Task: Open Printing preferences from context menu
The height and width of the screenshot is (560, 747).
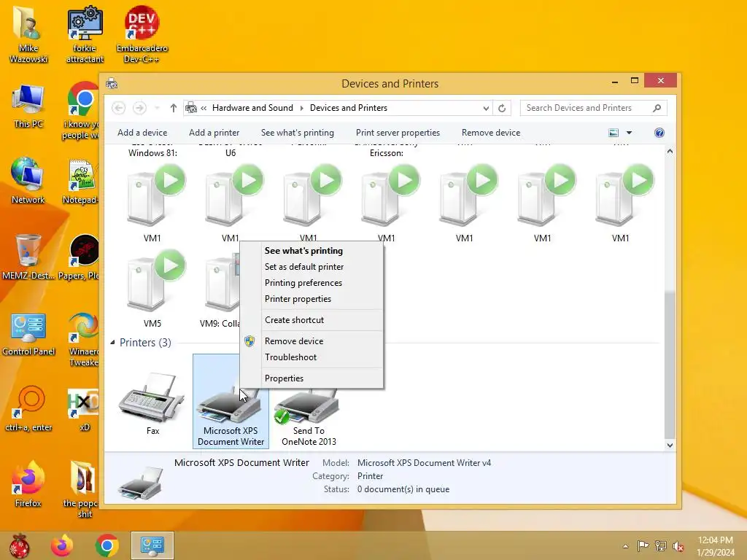Action: click(x=311, y=283)
